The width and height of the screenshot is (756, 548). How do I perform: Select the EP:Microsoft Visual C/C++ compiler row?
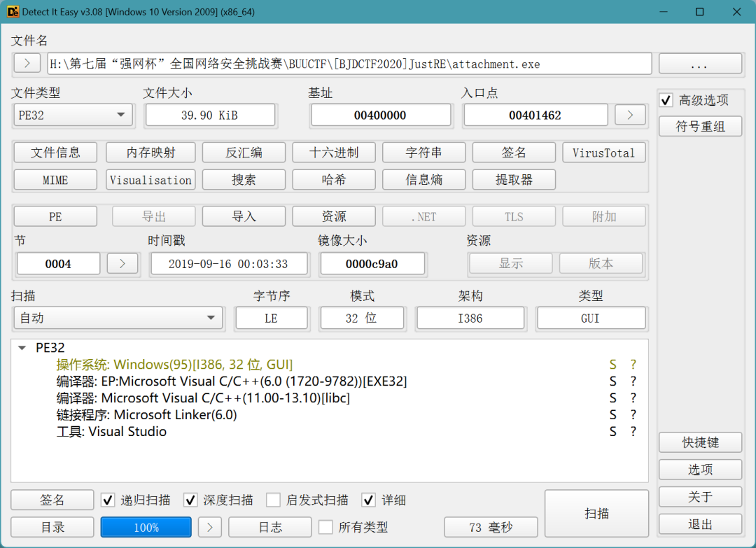[x=329, y=381]
